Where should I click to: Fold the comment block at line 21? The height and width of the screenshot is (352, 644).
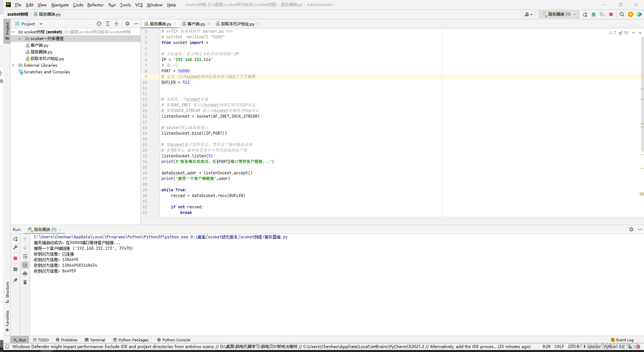(159, 145)
